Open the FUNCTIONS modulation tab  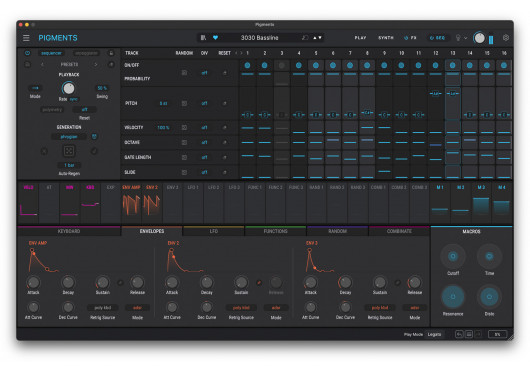coord(275,231)
